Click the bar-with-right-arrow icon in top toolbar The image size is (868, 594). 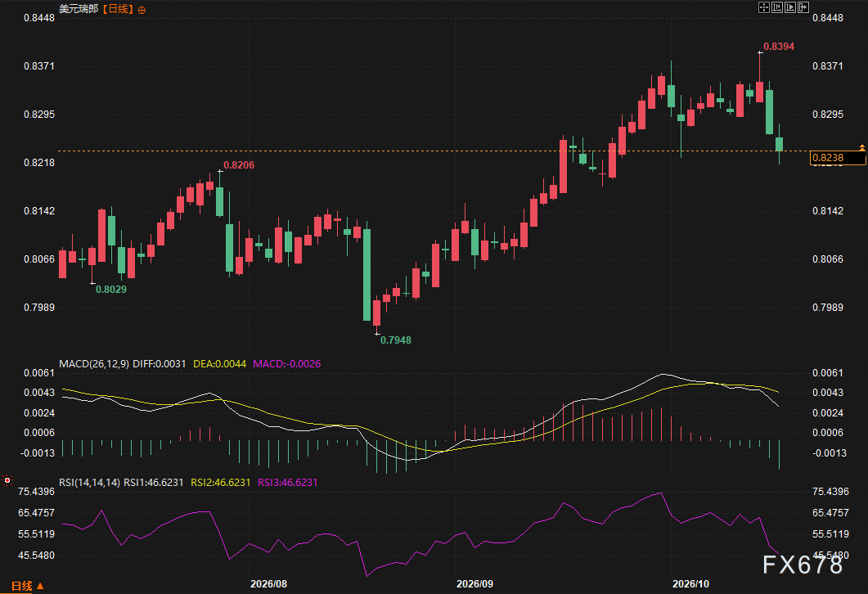pyautogui.click(x=804, y=7)
